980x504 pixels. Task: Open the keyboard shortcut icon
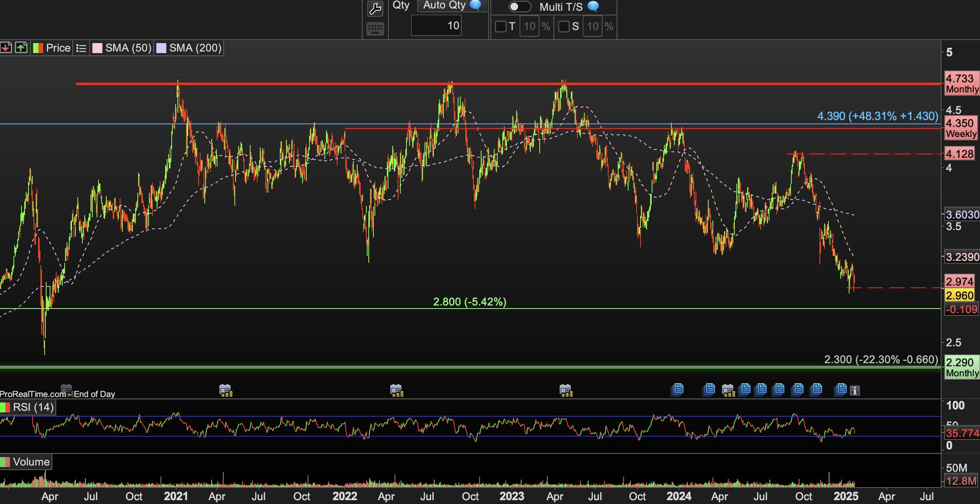coord(375,28)
